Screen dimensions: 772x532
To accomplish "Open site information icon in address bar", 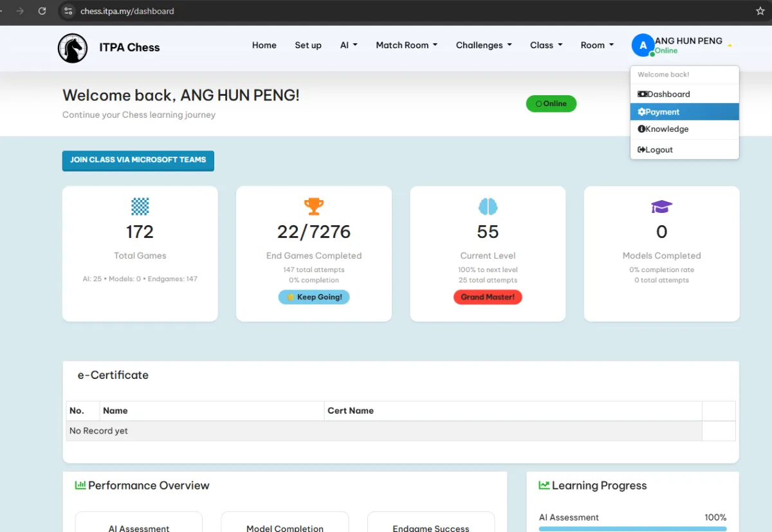I will pyautogui.click(x=69, y=11).
